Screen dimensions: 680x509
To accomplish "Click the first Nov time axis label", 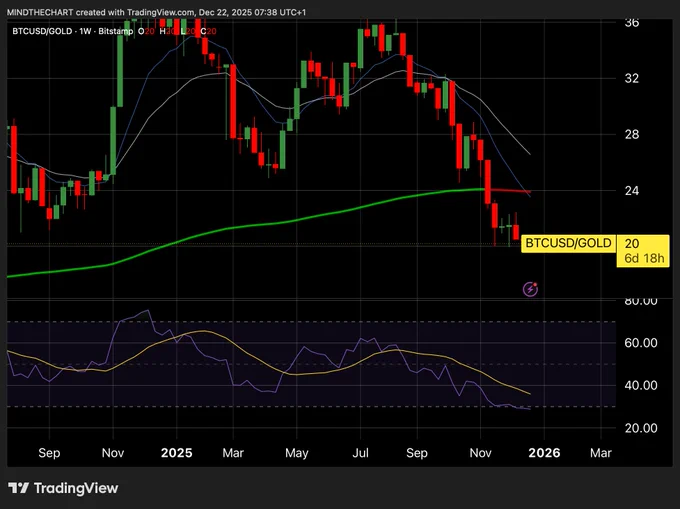I will (113, 453).
